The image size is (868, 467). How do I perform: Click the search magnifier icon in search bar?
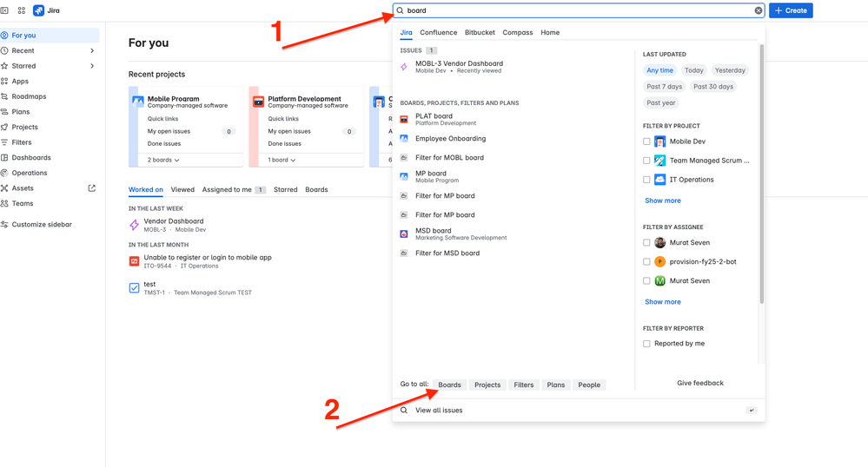(x=401, y=10)
